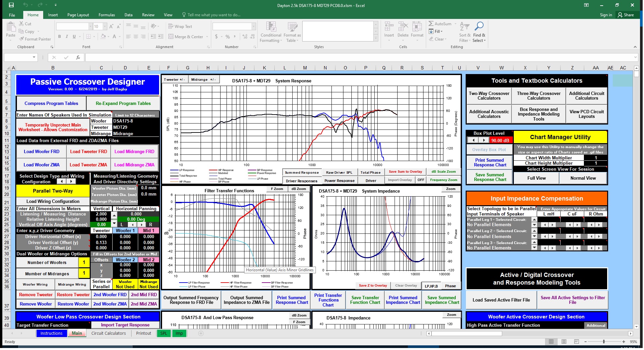Click the Two-Way Crossover Calculators button
Screen dimensions: 644x350
tap(489, 96)
